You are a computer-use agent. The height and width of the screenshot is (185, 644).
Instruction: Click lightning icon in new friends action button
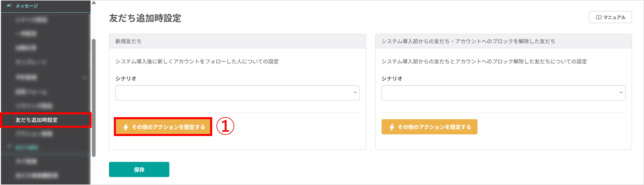(x=126, y=127)
